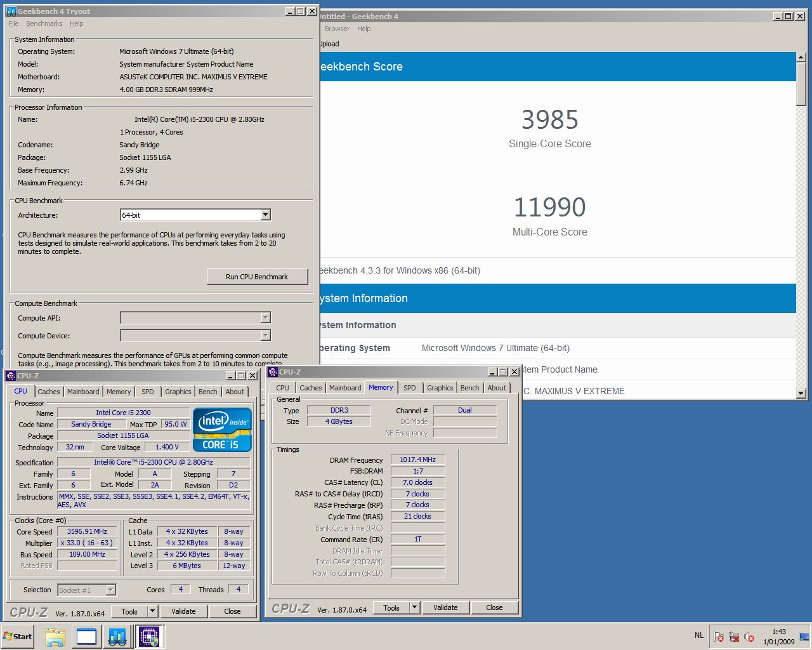
Task: Switch to Geekbench via taskbar icon
Action: coord(117,637)
